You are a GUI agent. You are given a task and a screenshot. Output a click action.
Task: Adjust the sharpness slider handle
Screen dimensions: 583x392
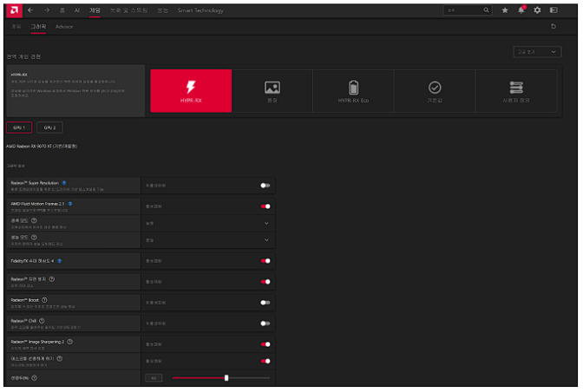[x=226, y=378]
